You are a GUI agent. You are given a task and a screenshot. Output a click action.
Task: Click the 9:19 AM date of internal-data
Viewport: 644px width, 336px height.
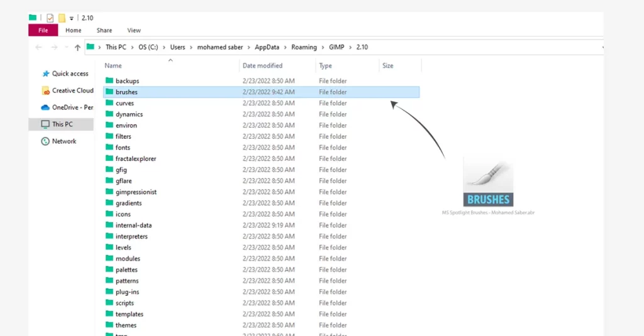click(269, 225)
